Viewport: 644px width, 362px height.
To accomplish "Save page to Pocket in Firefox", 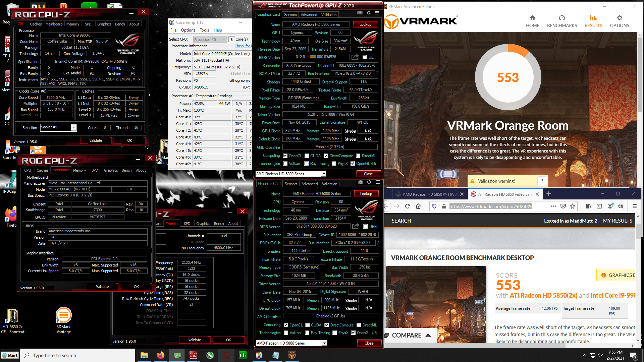I will point(563,206).
